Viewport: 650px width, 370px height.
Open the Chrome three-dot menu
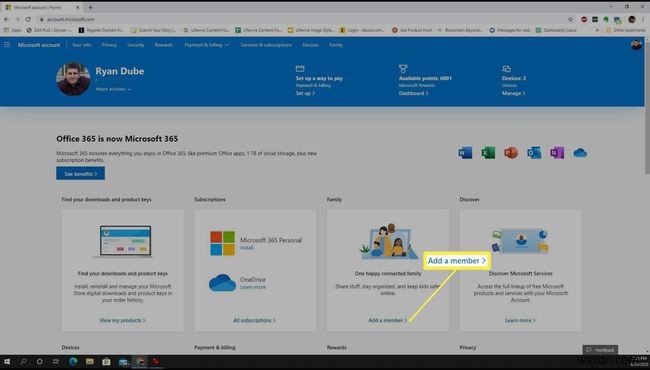[643, 19]
